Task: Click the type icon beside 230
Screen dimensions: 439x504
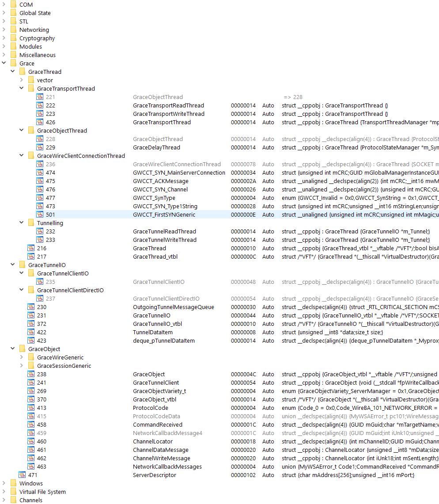Action: pos(31,307)
